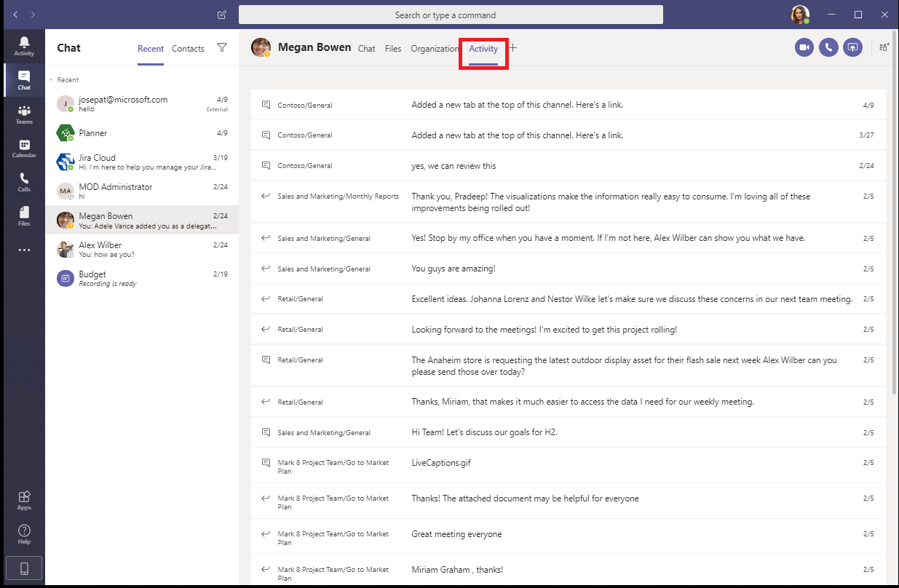This screenshot has height=588, width=899.
Task: Share your screen with Megan Bowen
Action: click(852, 47)
